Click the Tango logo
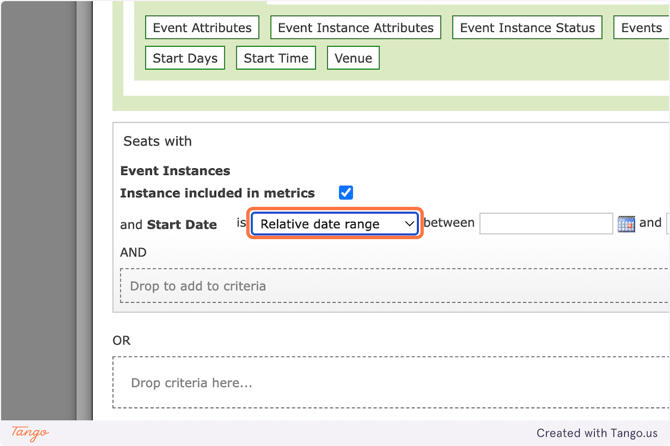The width and height of the screenshot is (670, 446). pyautogui.click(x=30, y=433)
